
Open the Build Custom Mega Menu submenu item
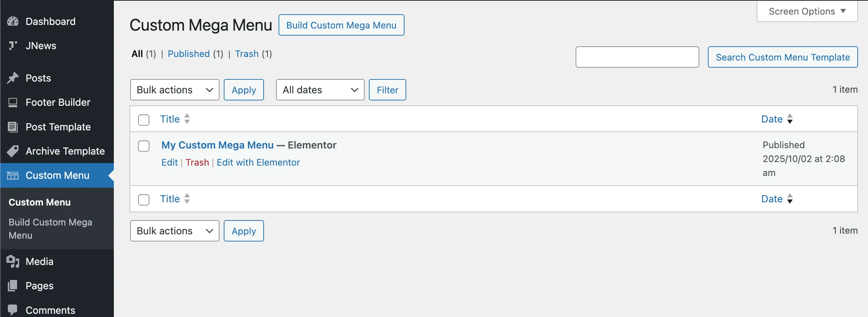click(x=50, y=229)
